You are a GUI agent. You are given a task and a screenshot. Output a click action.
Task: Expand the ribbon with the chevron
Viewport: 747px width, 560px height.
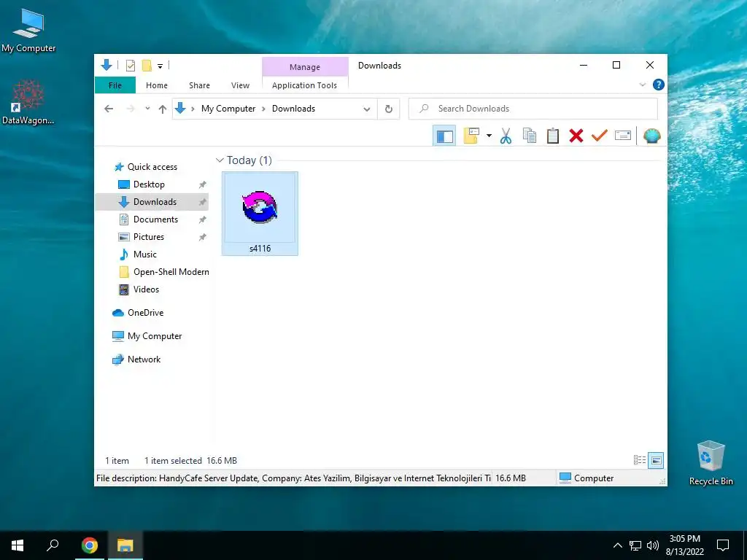coord(642,85)
